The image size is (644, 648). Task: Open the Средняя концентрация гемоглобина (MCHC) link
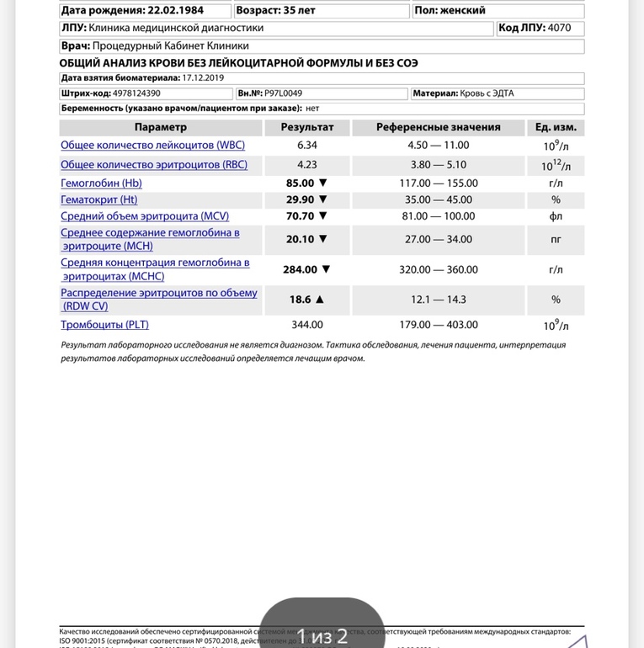pyautogui.click(x=155, y=269)
